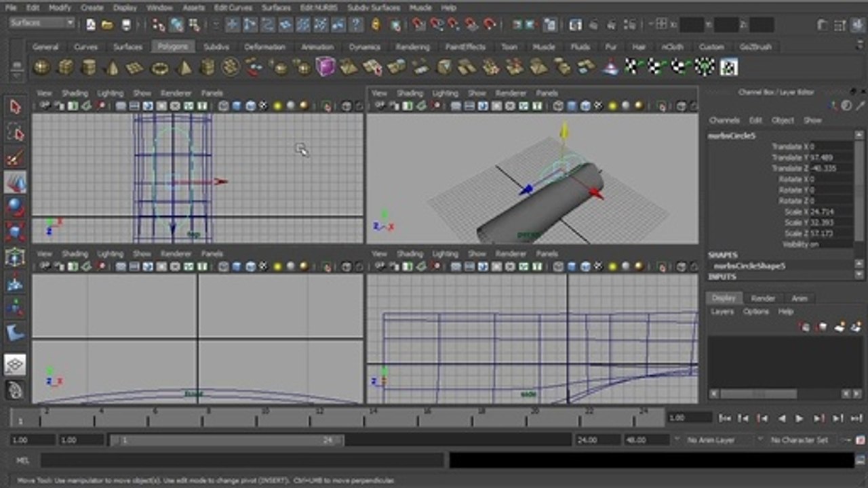The image size is (868, 488).
Task: Click the Scale Y value field
Action: (831, 222)
